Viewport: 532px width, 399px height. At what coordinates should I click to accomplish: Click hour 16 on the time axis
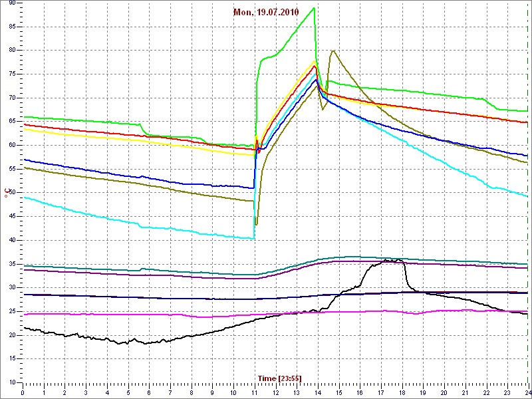click(359, 392)
